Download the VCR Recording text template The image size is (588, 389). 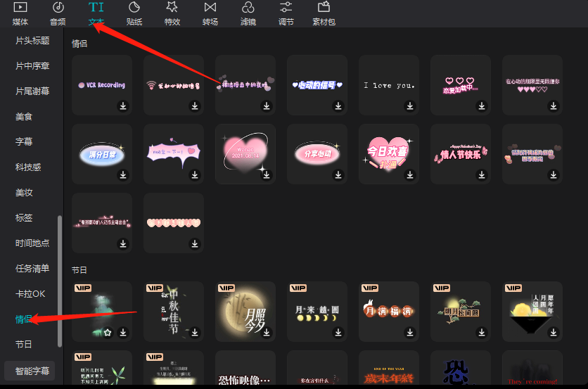click(123, 106)
